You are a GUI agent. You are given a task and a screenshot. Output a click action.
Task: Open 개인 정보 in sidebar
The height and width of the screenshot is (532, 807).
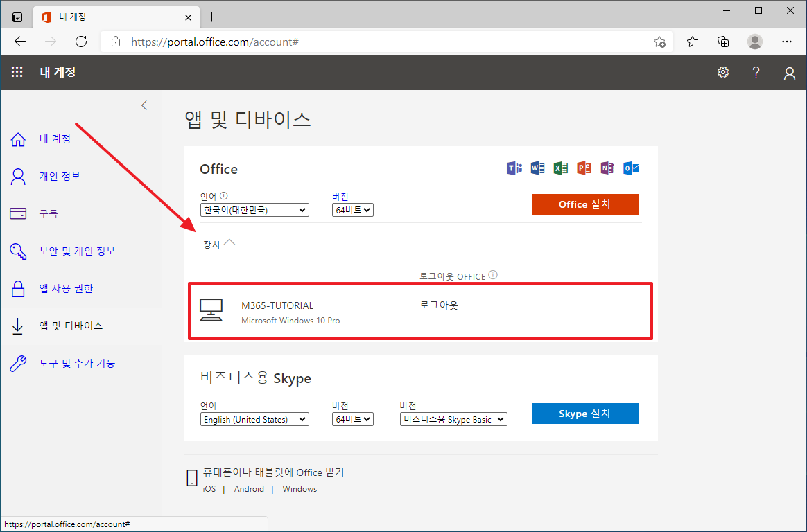tap(60, 177)
